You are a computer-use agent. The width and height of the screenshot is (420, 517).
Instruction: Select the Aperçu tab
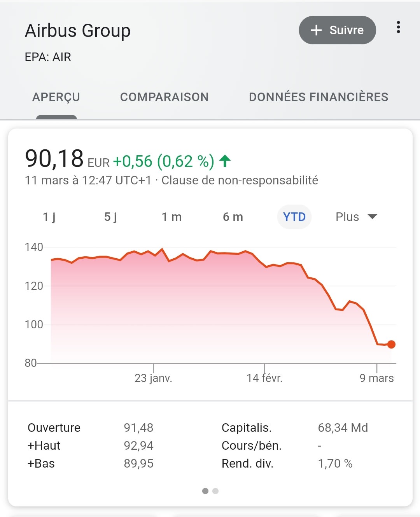(x=56, y=97)
